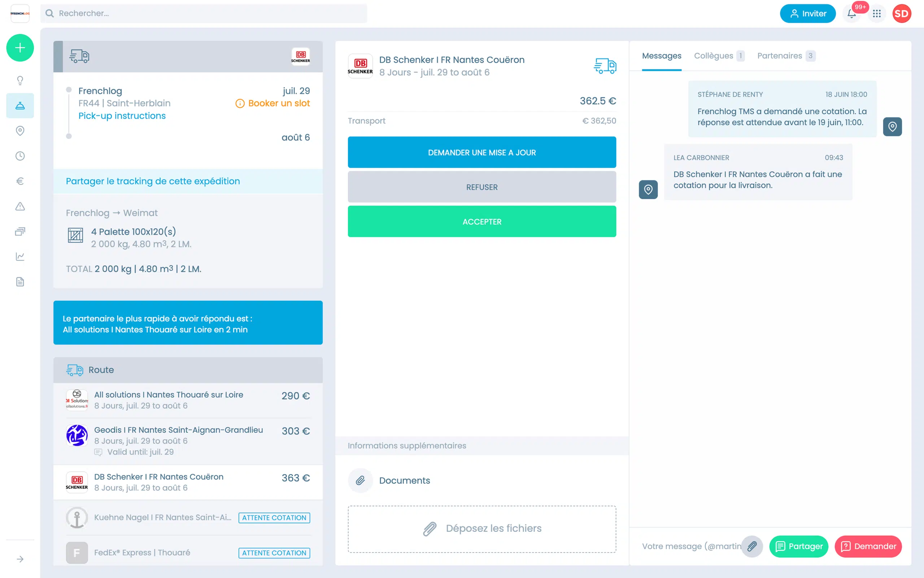Open the apps grid icon

tap(877, 13)
